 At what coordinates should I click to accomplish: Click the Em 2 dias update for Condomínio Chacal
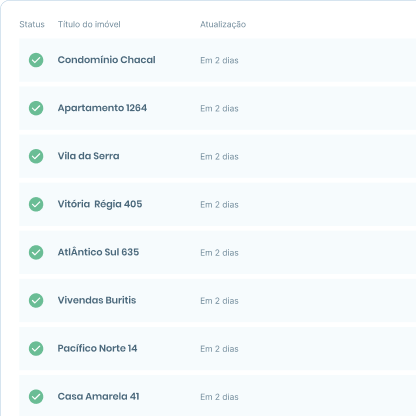point(219,60)
